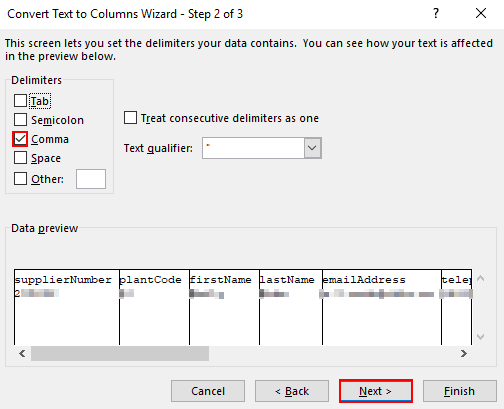Close the Convert Text to Columns Wizard
504x409 pixels.
[481, 14]
